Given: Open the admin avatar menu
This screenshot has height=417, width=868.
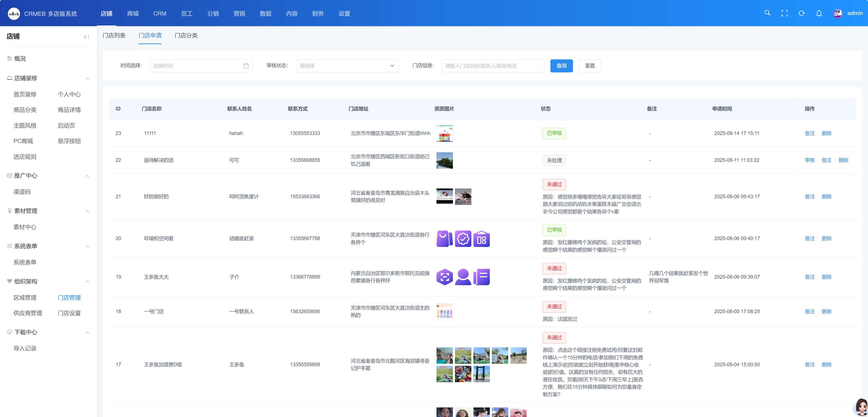Looking at the screenshot, I should pos(837,13).
